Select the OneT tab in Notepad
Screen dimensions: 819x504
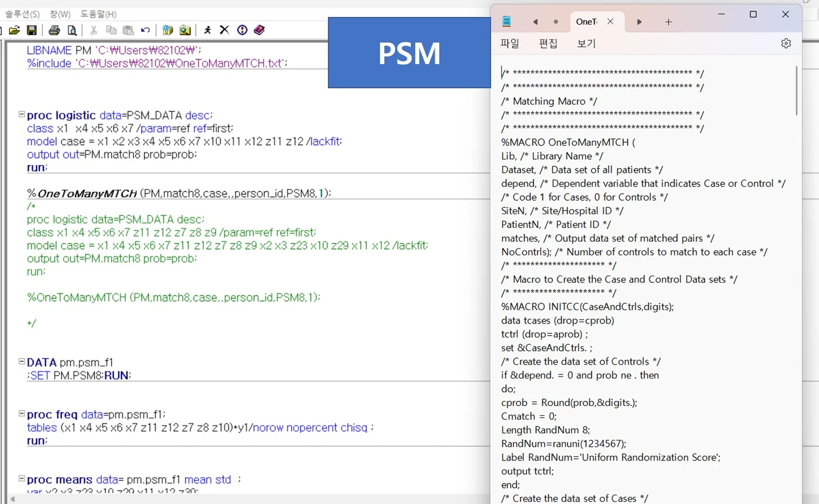(586, 22)
